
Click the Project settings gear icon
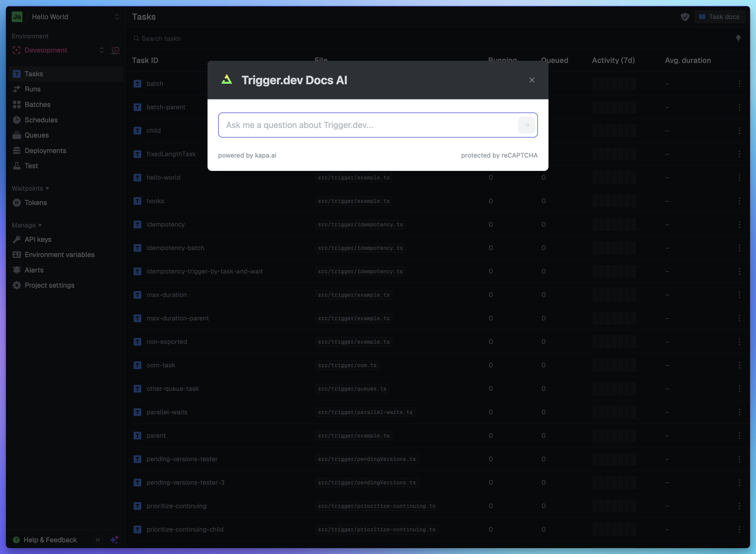(x=17, y=285)
